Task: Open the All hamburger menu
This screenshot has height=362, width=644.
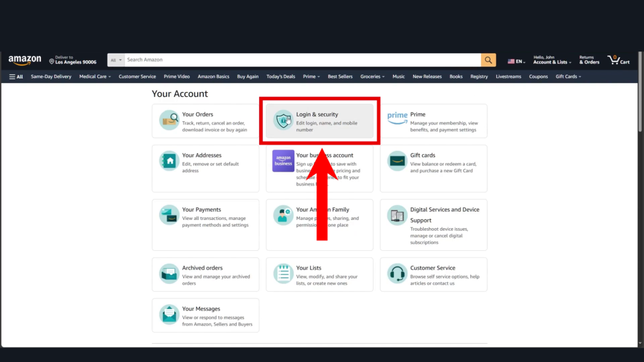Action: tap(16, 77)
